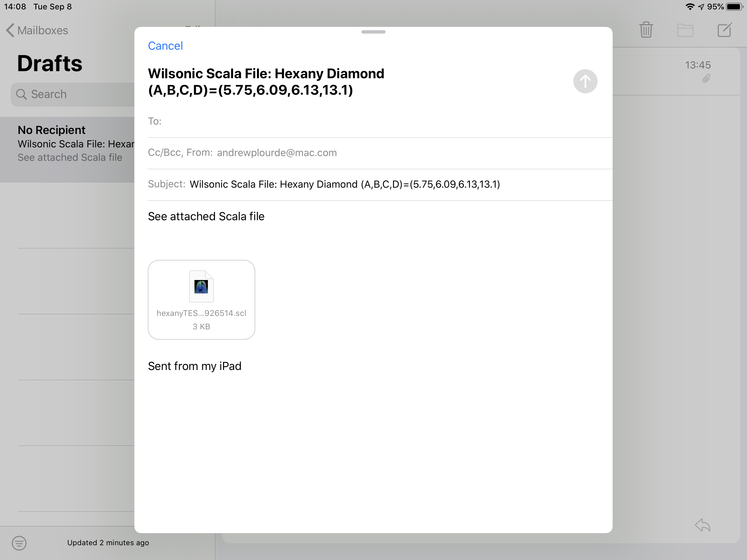The image size is (747, 560).
Task: Tap the battery indicator in status bar
Action: click(734, 7)
